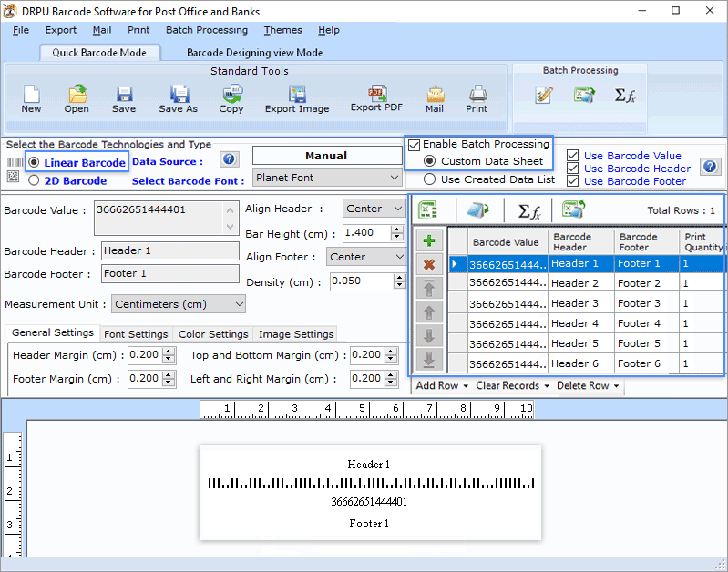Click the Barcode Header input field
Viewport: 728px width, 572px height.
170,250
